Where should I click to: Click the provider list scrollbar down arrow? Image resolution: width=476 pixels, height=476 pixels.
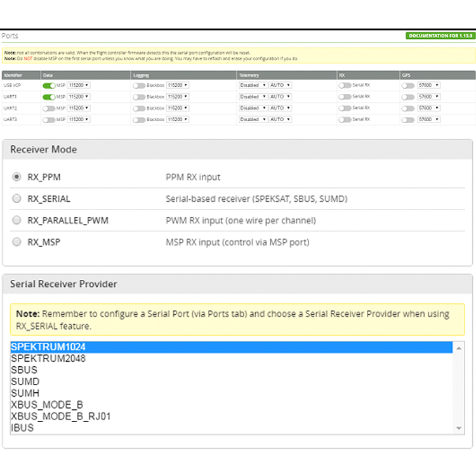[x=459, y=429]
